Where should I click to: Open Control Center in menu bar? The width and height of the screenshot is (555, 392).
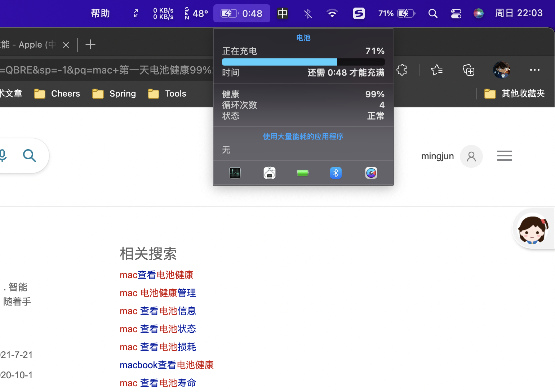[x=456, y=14]
